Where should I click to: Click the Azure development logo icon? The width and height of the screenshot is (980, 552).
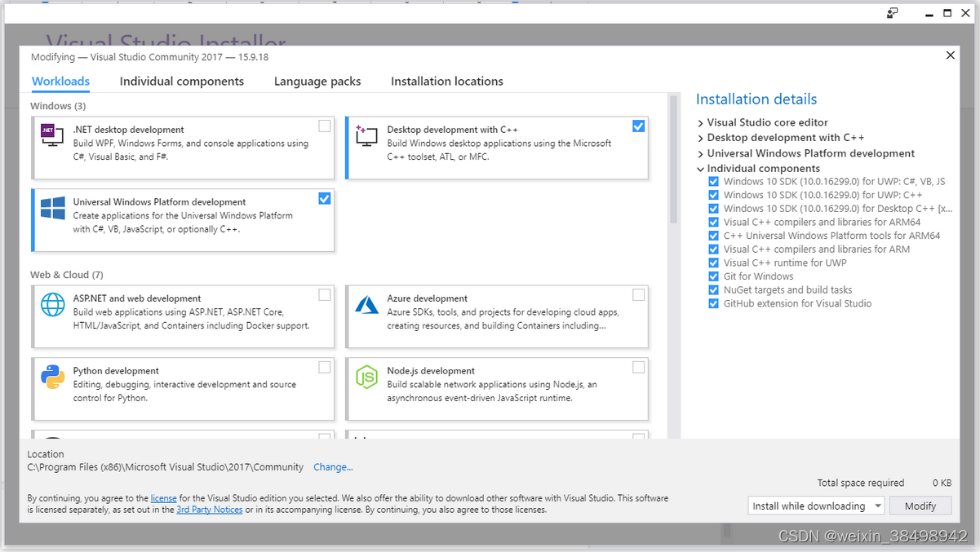pos(366,304)
